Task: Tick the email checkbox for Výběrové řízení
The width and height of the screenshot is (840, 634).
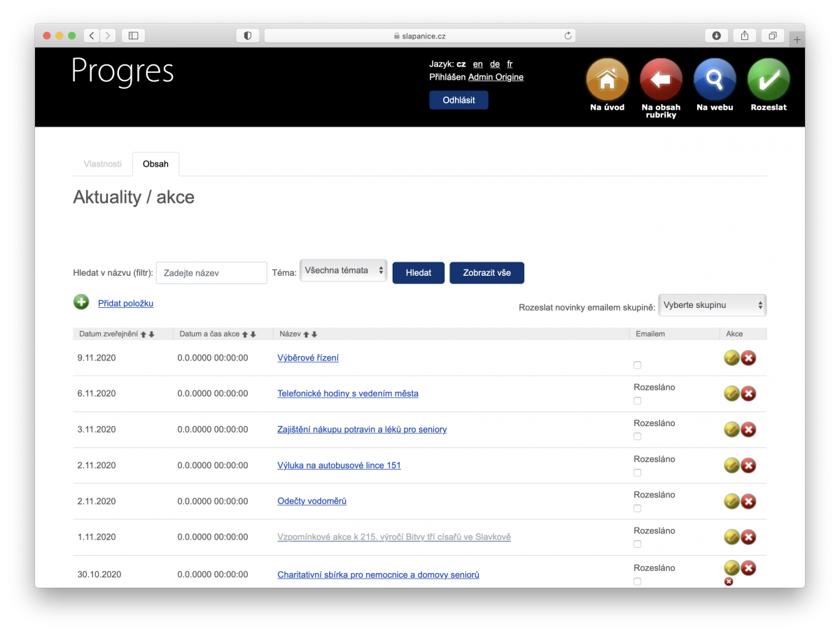Action: [x=637, y=365]
